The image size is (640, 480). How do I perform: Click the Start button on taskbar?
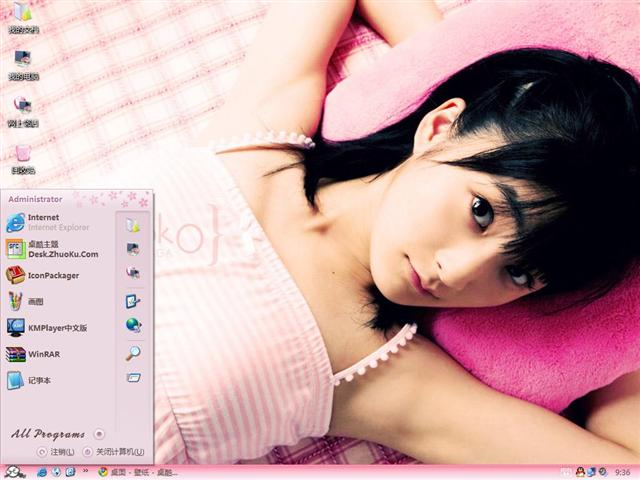pyautogui.click(x=16, y=472)
